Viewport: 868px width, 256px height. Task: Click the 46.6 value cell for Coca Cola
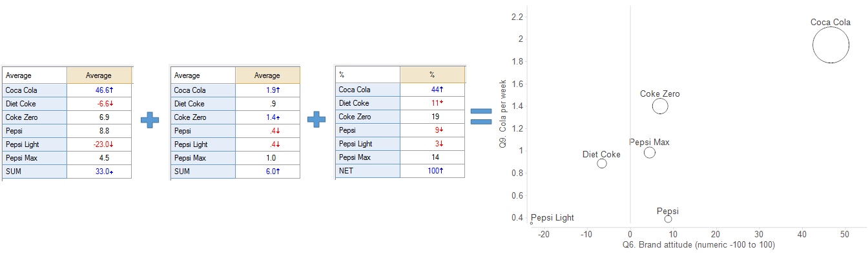coord(99,90)
